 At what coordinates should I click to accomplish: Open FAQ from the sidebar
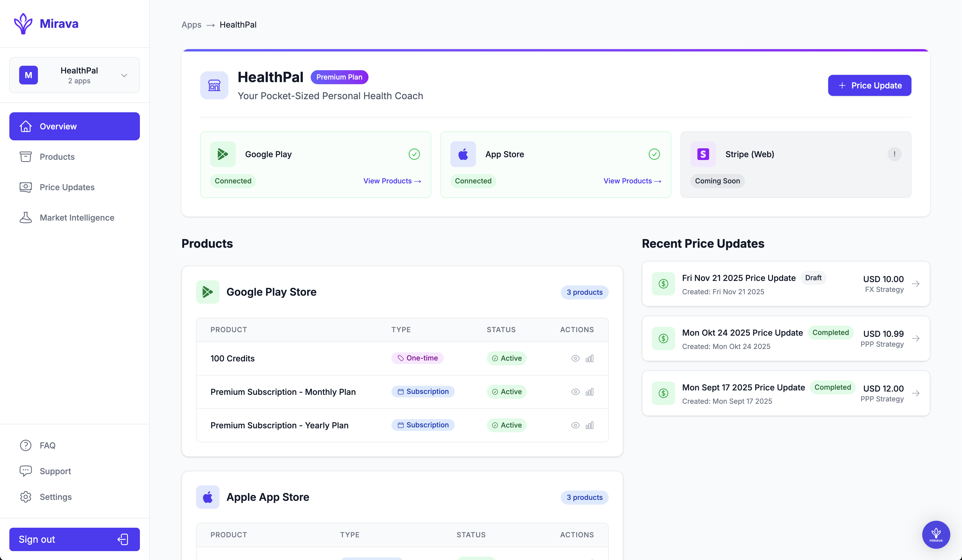click(47, 445)
